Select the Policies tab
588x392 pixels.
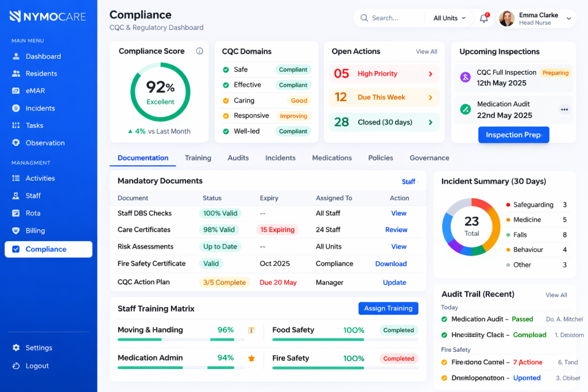click(381, 158)
